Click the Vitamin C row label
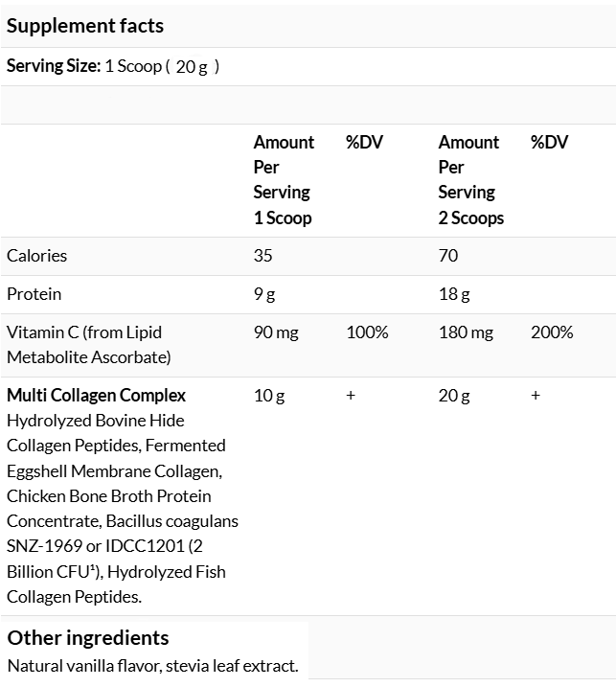The height and width of the screenshot is (687, 616). tap(88, 345)
